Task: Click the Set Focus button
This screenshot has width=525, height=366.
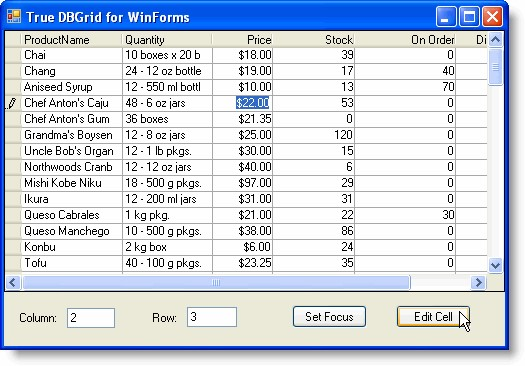Action: point(329,316)
